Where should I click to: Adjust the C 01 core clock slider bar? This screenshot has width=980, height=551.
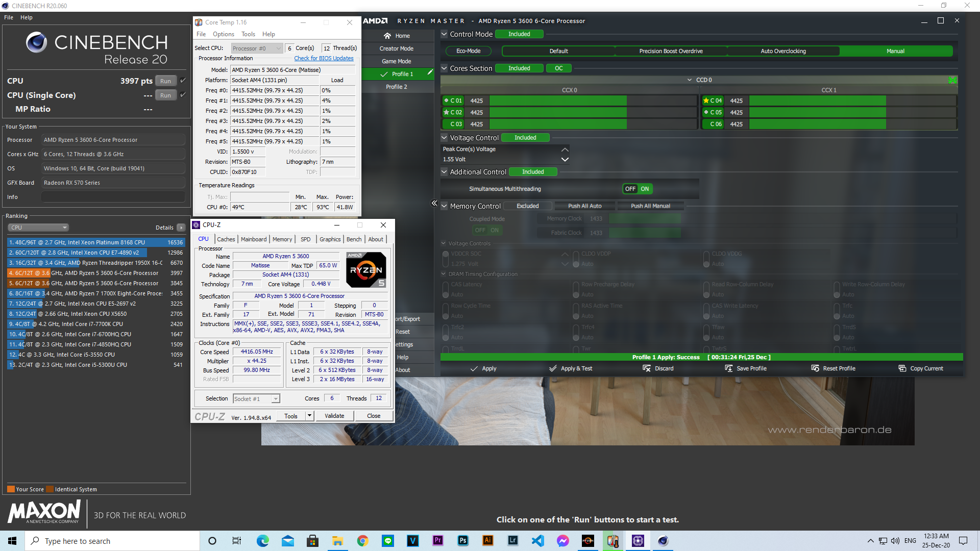pos(593,101)
